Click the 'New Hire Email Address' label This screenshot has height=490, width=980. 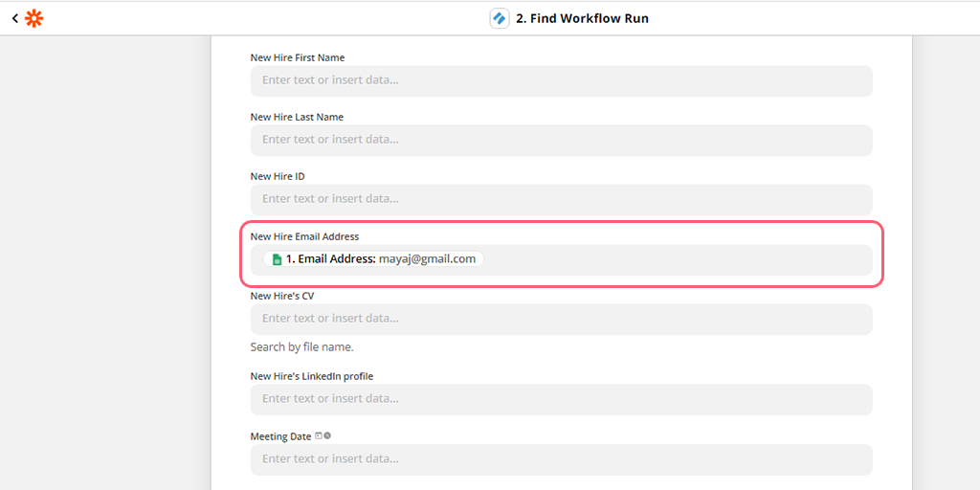(x=304, y=236)
